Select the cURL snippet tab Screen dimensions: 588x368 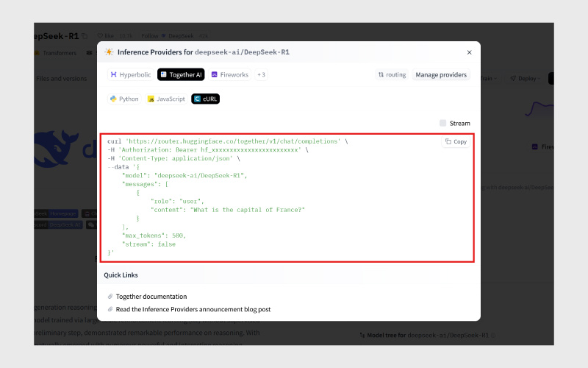[206, 99]
